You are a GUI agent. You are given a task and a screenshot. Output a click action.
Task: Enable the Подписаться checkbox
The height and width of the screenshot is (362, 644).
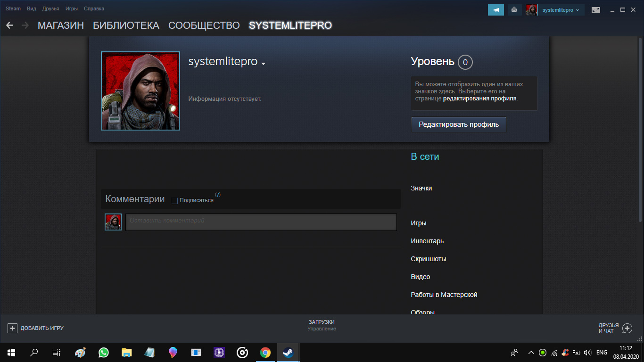coord(174,200)
